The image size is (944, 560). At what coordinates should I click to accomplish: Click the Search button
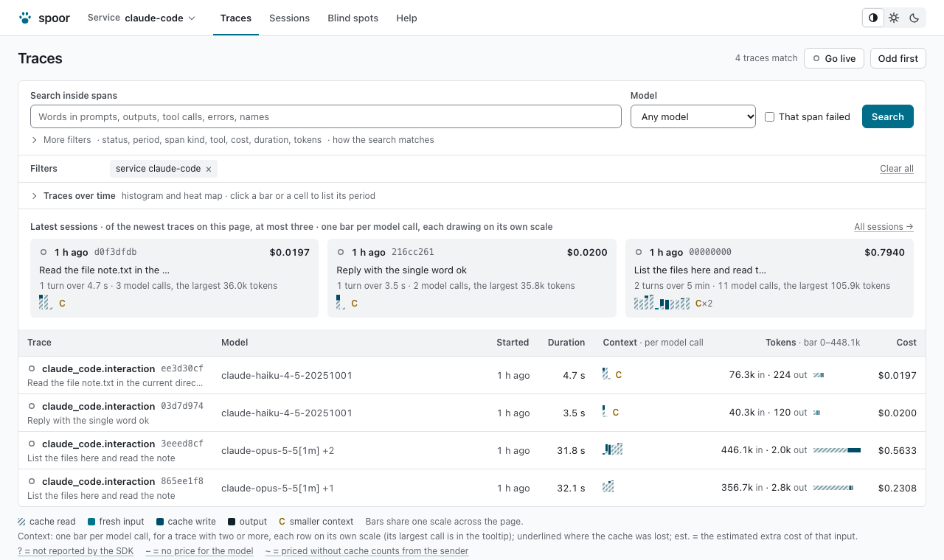click(888, 116)
